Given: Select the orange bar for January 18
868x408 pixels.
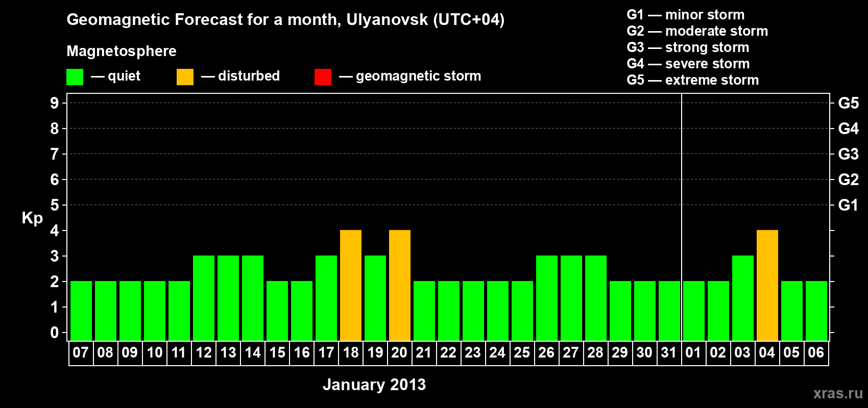Looking at the screenshot, I should (351, 285).
